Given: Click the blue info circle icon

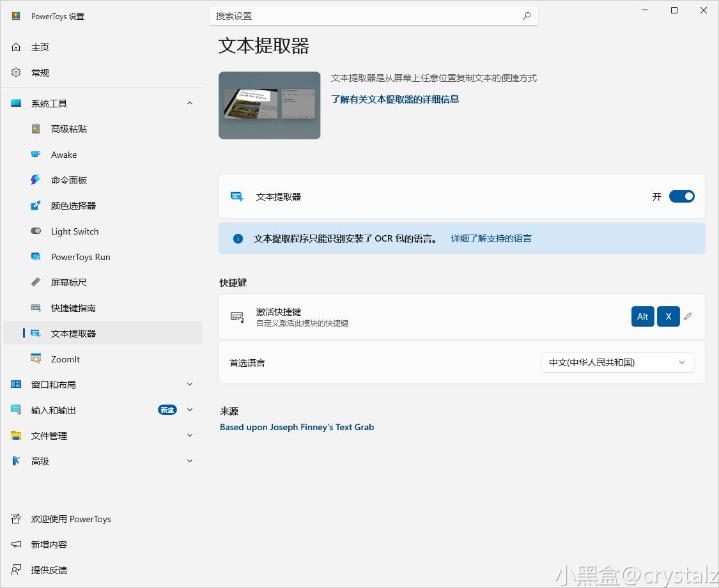Looking at the screenshot, I should point(238,238).
